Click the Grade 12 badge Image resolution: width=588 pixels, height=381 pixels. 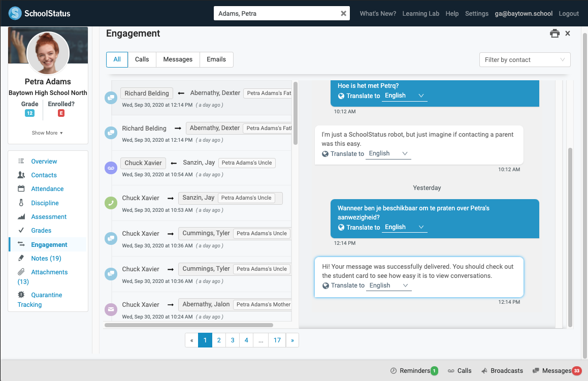[x=29, y=113]
